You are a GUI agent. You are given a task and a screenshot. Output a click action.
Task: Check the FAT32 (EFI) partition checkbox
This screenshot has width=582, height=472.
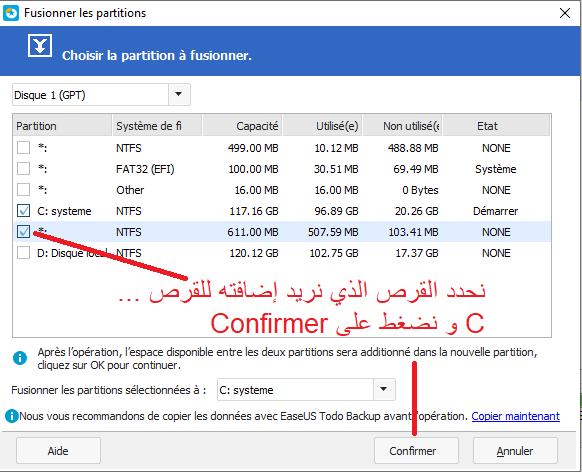point(23,169)
